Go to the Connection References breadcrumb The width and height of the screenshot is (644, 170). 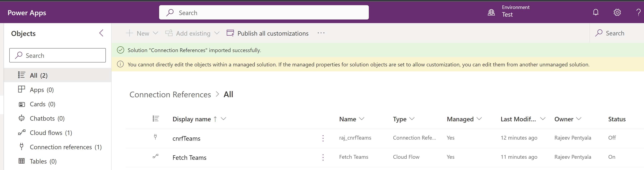click(x=170, y=94)
